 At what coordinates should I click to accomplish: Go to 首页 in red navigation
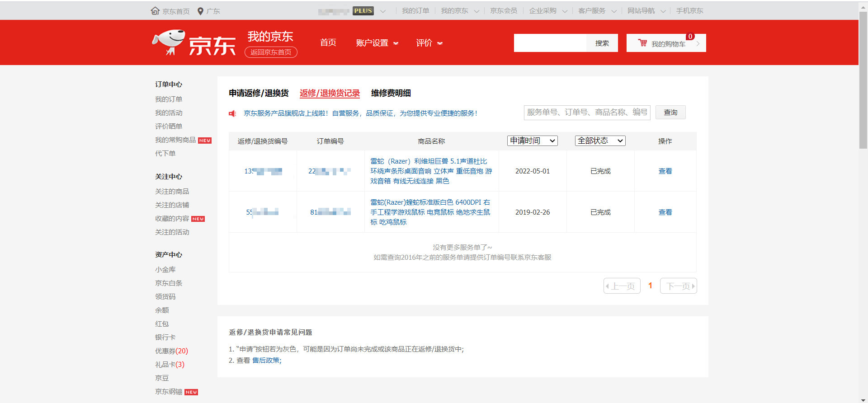pyautogui.click(x=328, y=42)
